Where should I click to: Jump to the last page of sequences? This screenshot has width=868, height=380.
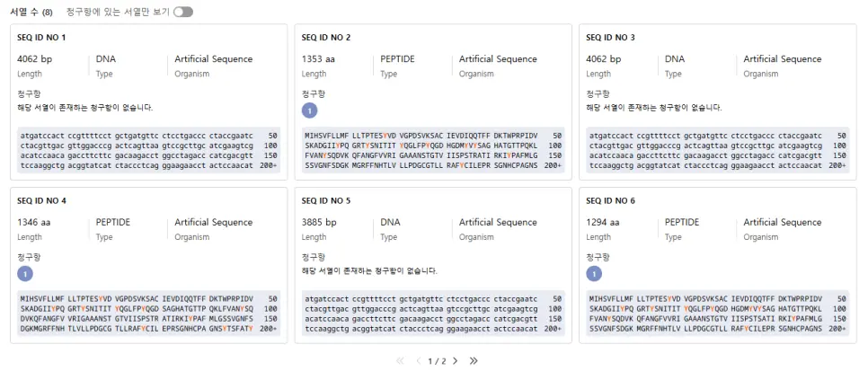click(474, 361)
